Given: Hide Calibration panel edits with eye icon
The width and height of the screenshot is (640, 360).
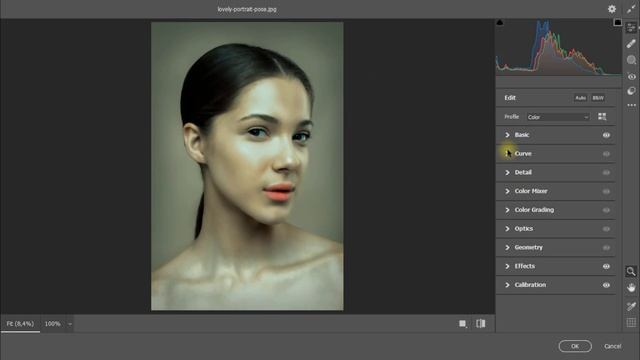Looking at the screenshot, I should point(606,285).
